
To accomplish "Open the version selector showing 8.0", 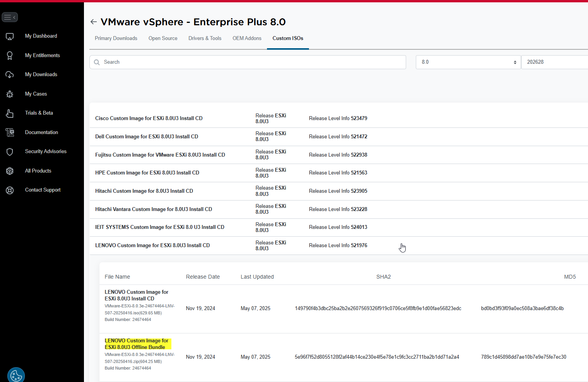I will (x=468, y=62).
